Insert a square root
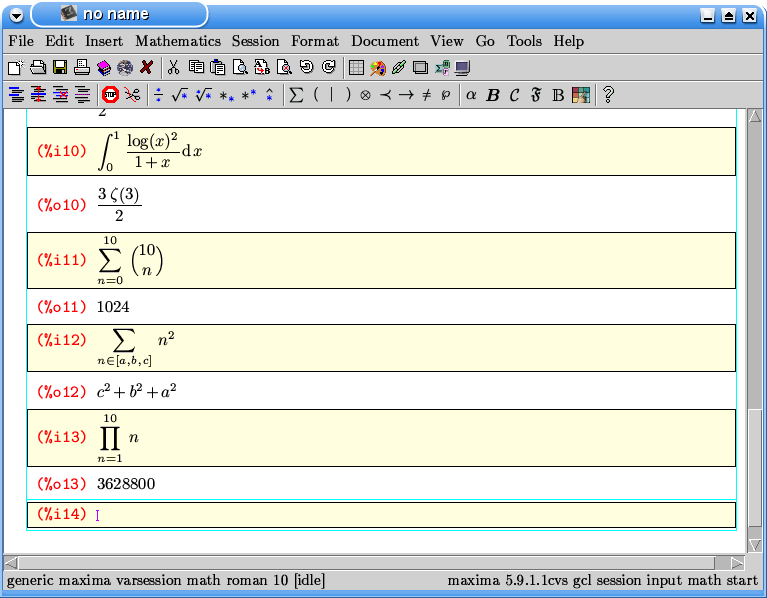 180,94
